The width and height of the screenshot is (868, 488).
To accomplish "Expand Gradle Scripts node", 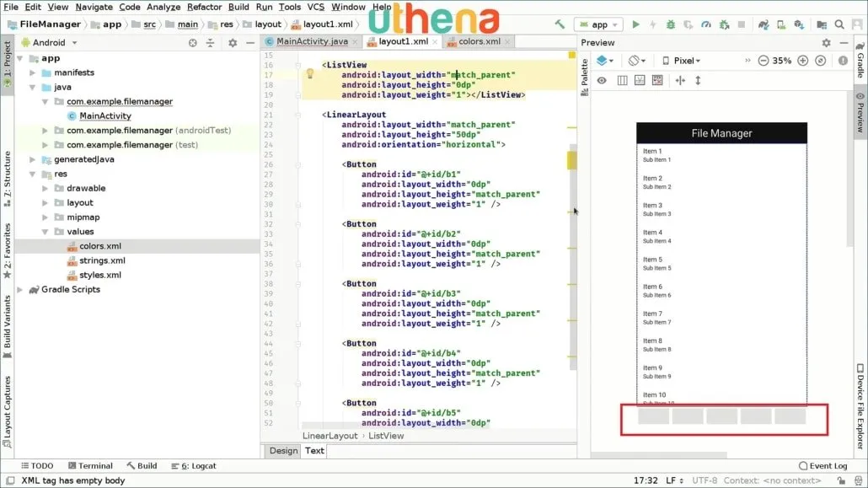I will (x=20, y=289).
